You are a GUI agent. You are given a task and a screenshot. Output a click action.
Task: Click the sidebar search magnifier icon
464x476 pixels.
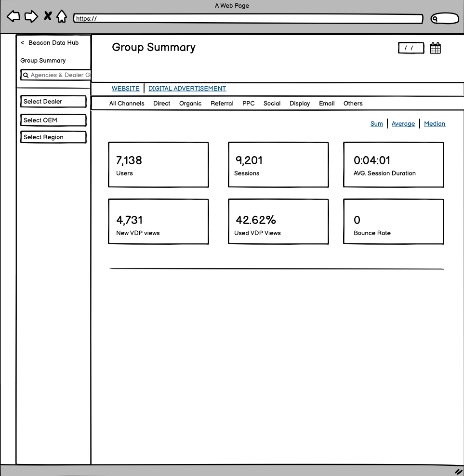(26, 75)
